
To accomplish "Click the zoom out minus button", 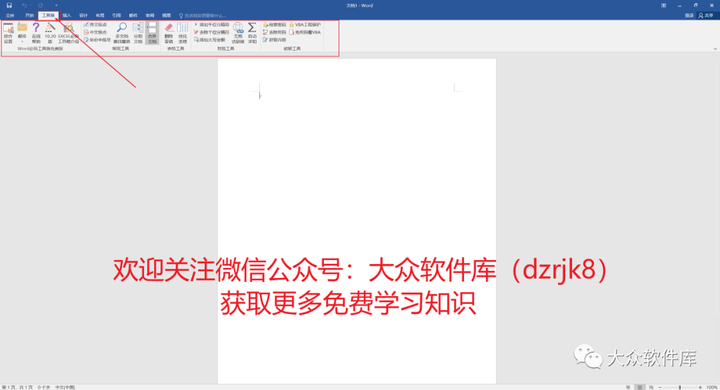I will click(659, 387).
